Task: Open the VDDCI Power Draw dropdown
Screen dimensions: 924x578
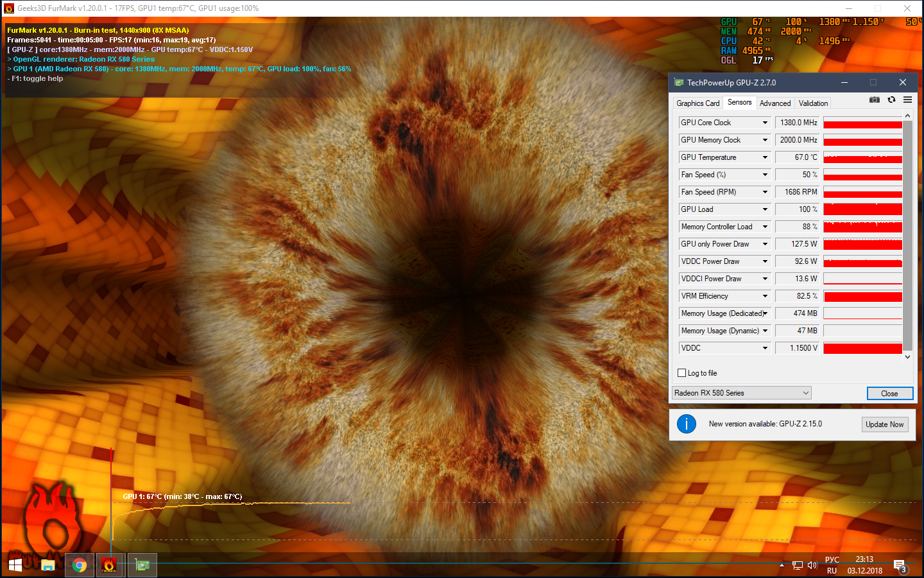Action: 765,279
